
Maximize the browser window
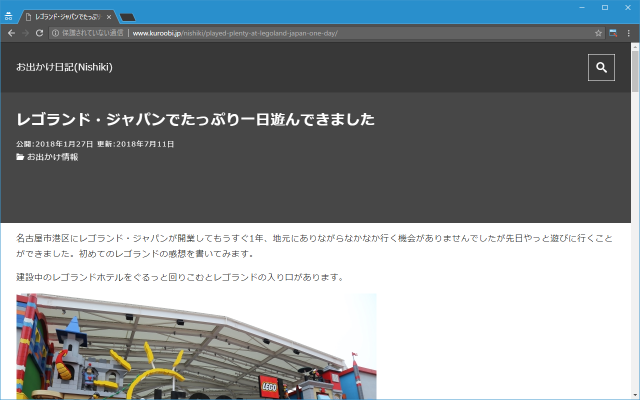pos(605,7)
